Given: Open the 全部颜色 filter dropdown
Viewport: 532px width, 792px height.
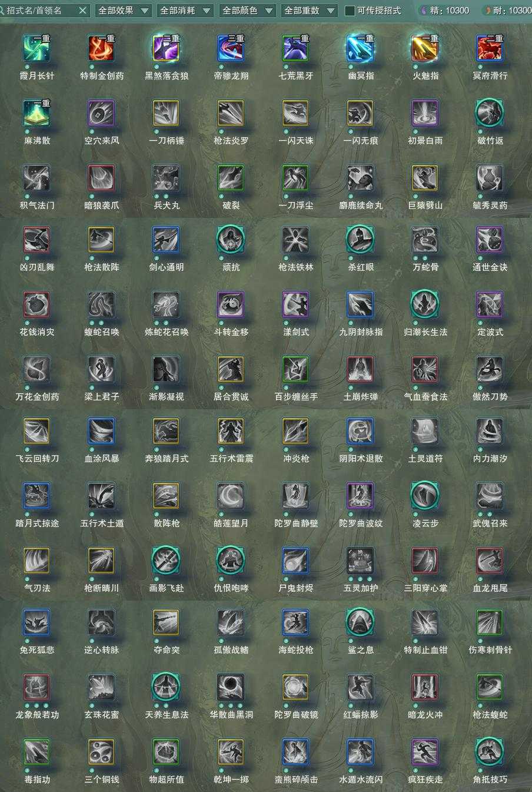Looking at the screenshot, I should click(x=247, y=10).
